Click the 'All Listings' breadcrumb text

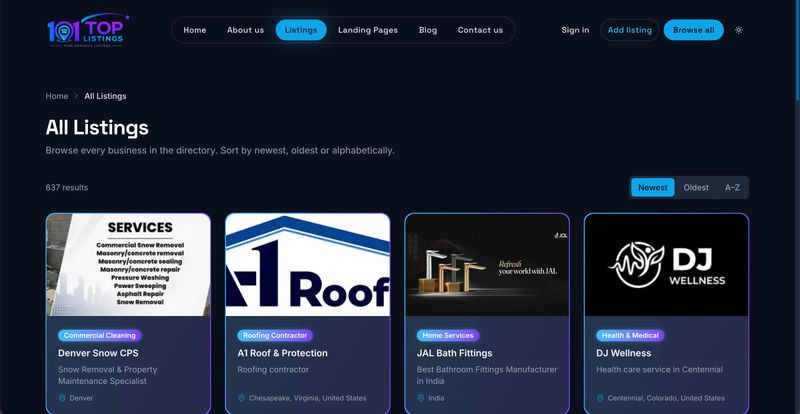[106, 96]
